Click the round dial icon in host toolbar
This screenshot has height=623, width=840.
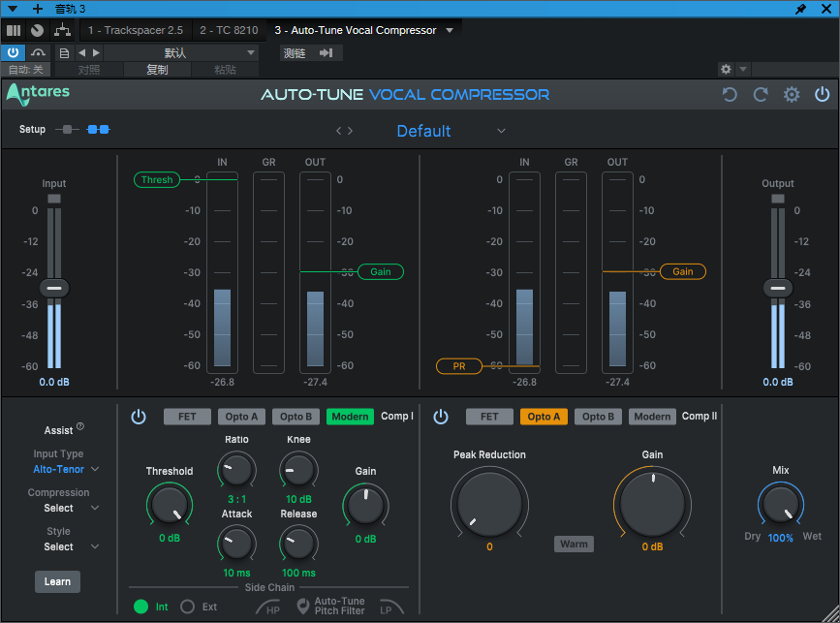pyautogui.click(x=37, y=31)
